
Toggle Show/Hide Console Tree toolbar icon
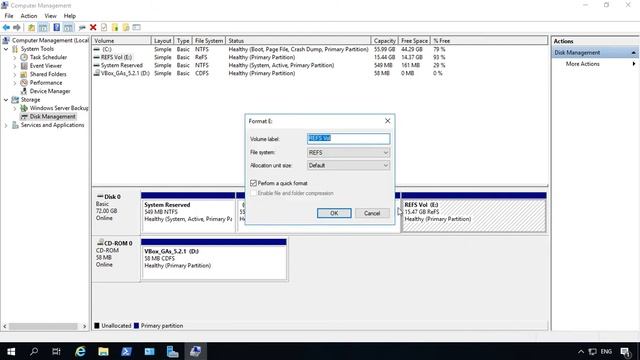pos(43,27)
